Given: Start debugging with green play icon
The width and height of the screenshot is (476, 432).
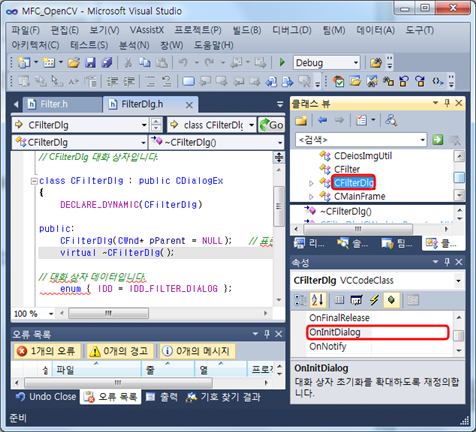Looking at the screenshot, I should 282,63.
